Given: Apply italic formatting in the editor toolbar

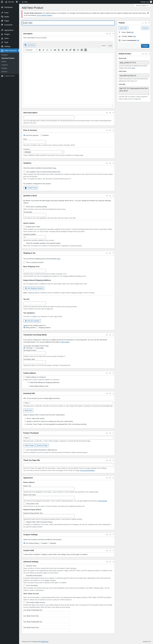Looking at the screenshot, I should tap(43, 50).
